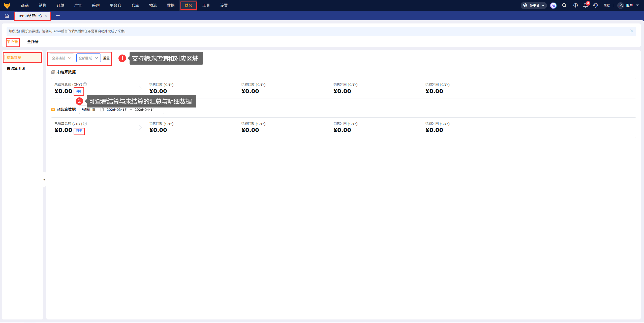Screen dimensions: 644x323
Task: Open the 财务 menu
Action: pyautogui.click(x=188, y=6)
